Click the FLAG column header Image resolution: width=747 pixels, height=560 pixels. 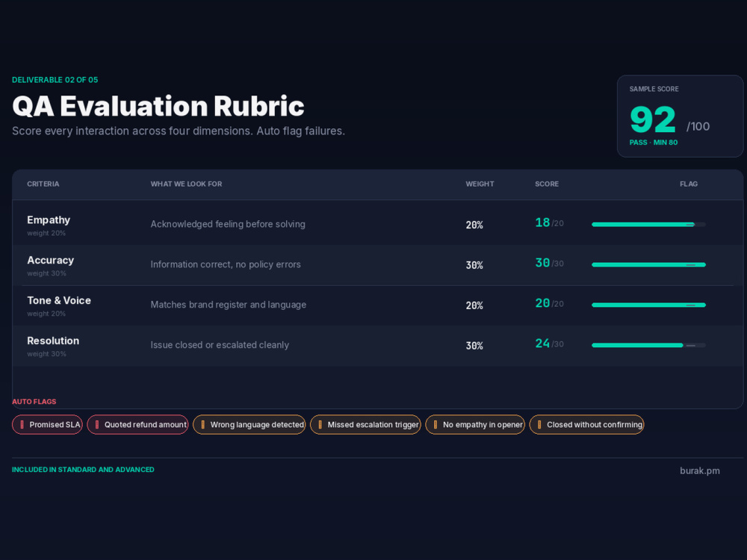coord(689,184)
